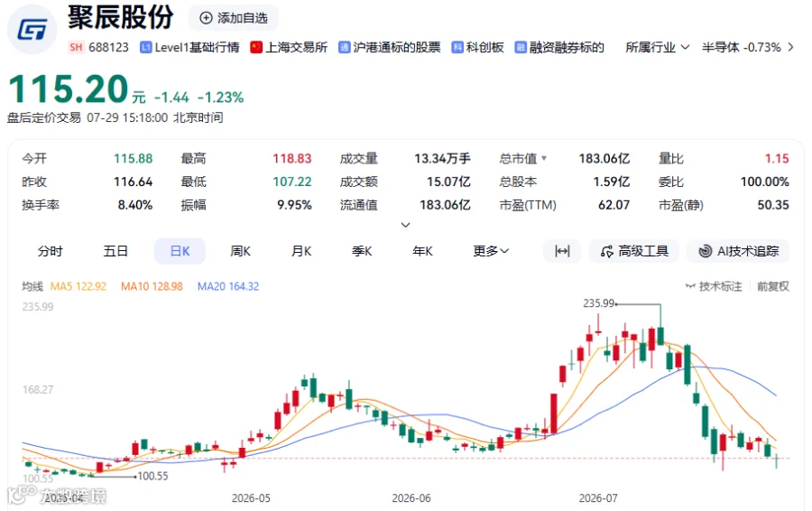
Task: Click the 聚辰股份 company logo icon
Action: tap(32, 30)
